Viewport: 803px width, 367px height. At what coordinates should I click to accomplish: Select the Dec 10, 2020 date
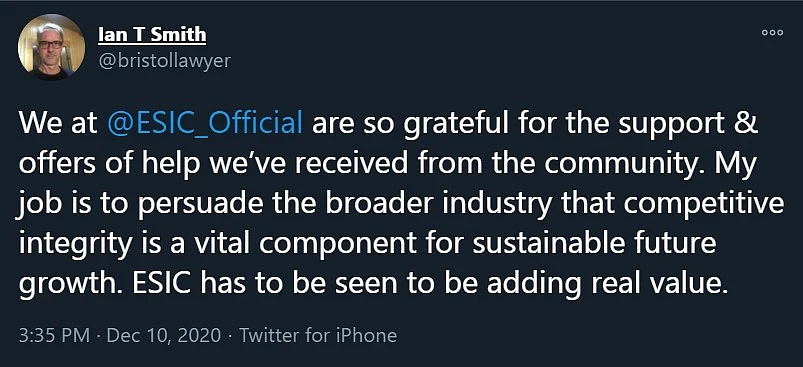pos(164,336)
